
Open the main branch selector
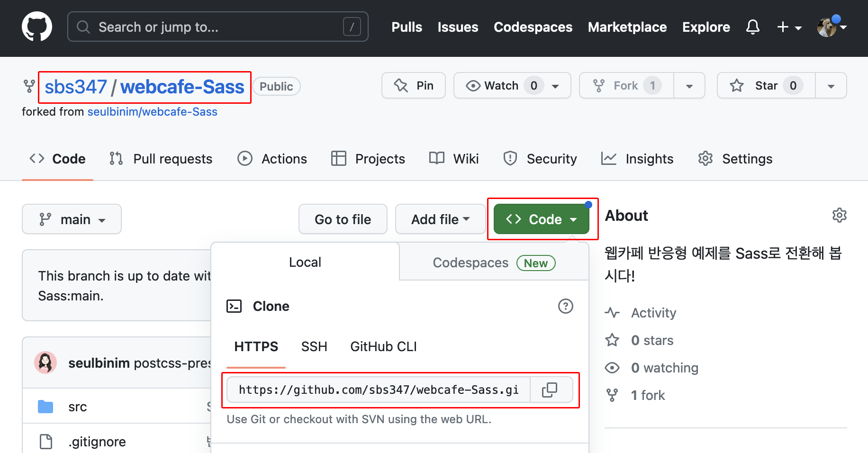point(72,219)
